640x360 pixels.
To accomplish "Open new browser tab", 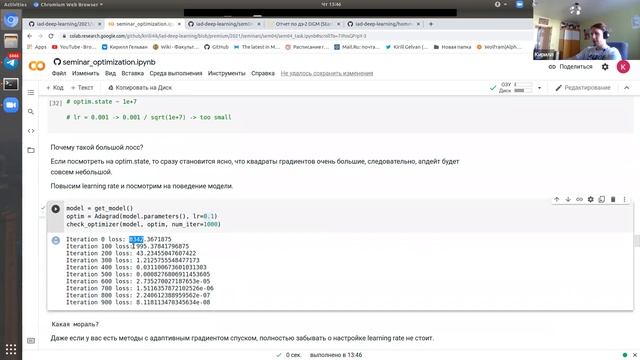I will [x=431, y=24].
